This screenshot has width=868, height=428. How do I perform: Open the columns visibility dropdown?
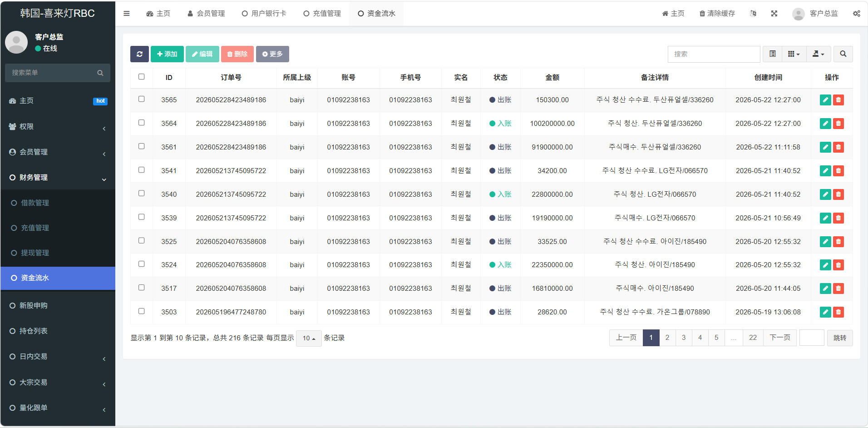tap(794, 54)
